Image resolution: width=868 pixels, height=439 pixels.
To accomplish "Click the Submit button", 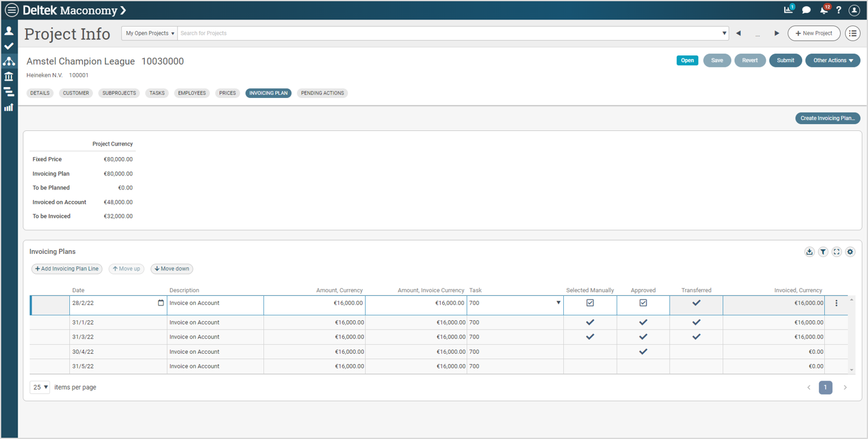I will click(x=785, y=60).
